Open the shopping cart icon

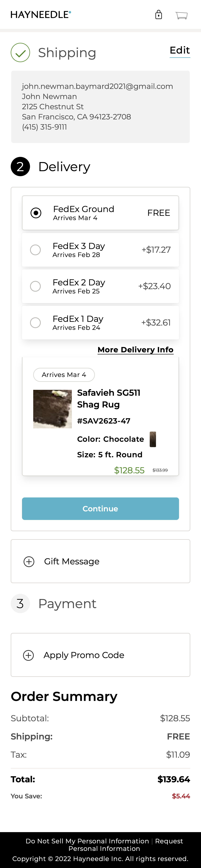click(181, 15)
